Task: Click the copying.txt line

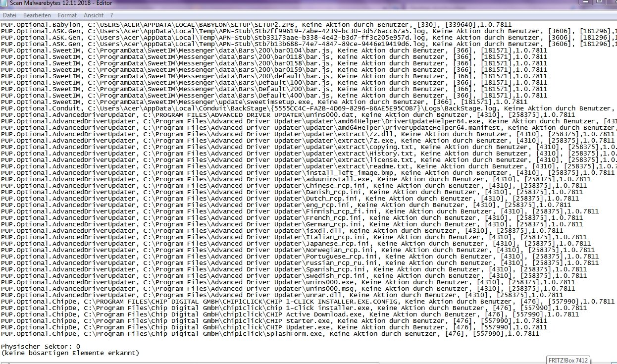Action: (x=308, y=147)
